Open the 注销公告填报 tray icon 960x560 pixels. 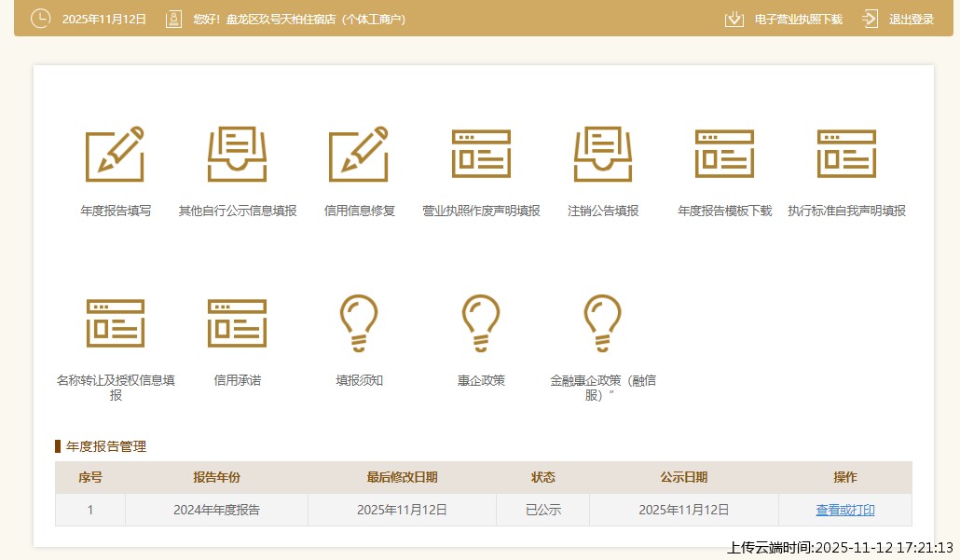pos(603,154)
